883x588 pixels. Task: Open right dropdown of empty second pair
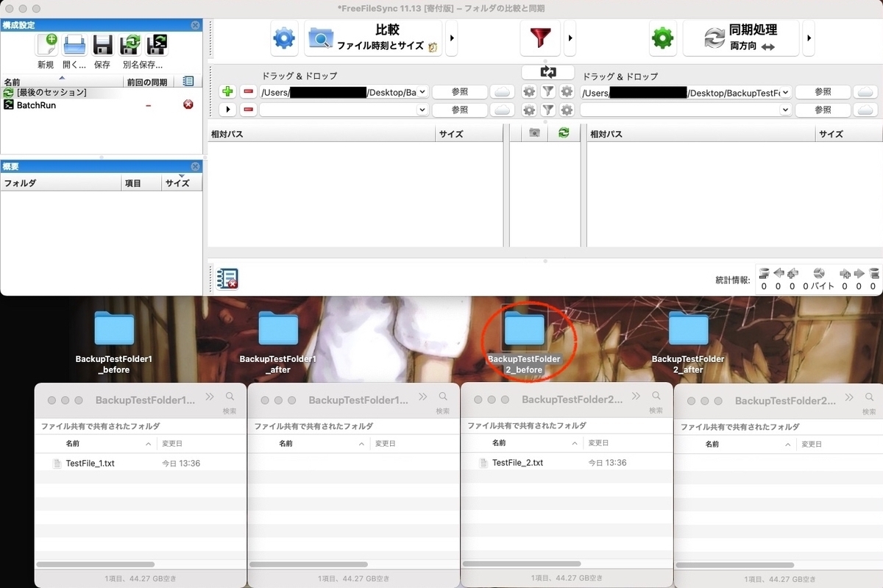tap(786, 110)
